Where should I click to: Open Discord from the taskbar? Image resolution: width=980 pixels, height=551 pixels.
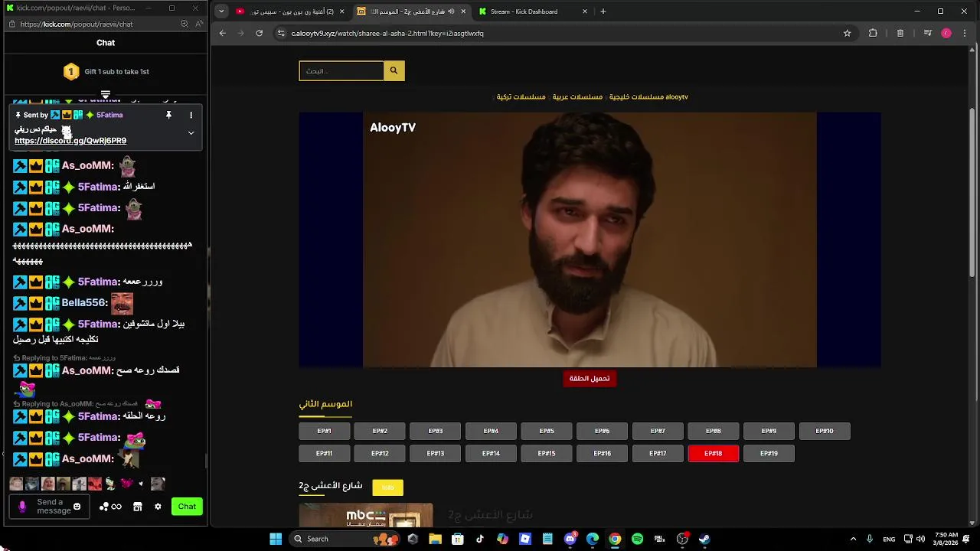point(570,539)
